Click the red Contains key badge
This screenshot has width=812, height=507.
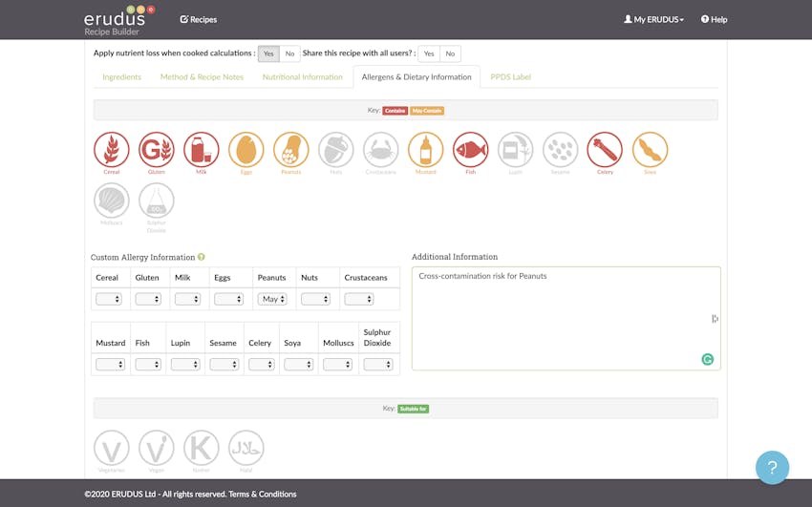click(395, 111)
